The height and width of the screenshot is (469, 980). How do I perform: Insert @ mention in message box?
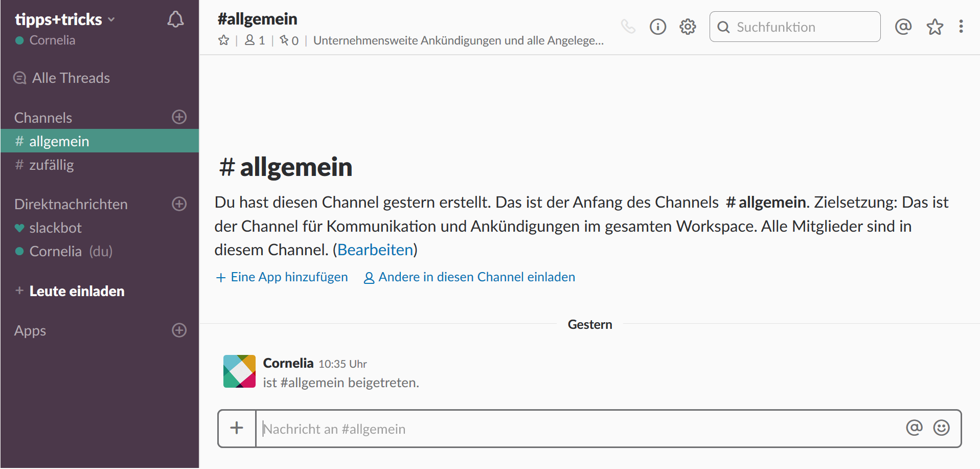(x=914, y=428)
